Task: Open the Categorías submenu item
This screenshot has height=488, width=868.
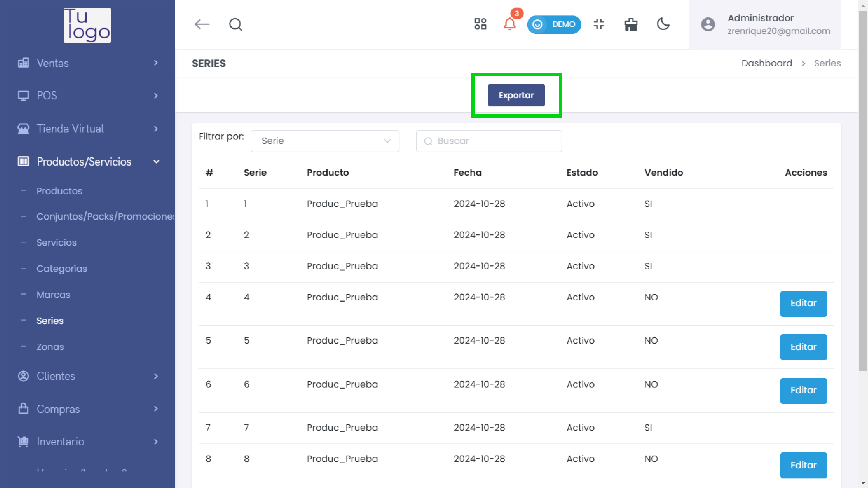Action: (62, 269)
